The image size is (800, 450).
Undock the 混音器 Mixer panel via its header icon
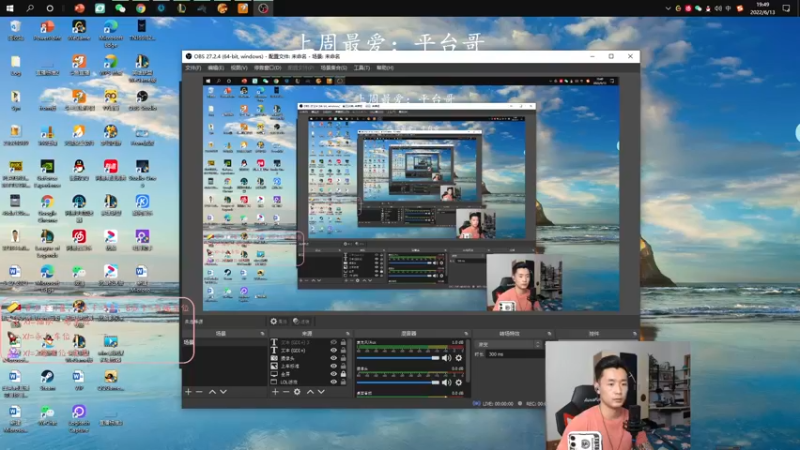tap(466, 334)
